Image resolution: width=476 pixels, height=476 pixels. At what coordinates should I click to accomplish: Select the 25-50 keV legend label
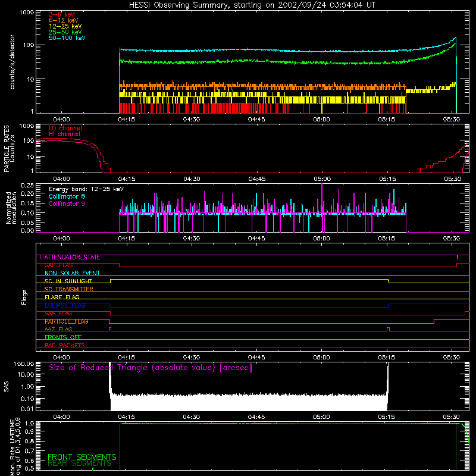pos(65,32)
